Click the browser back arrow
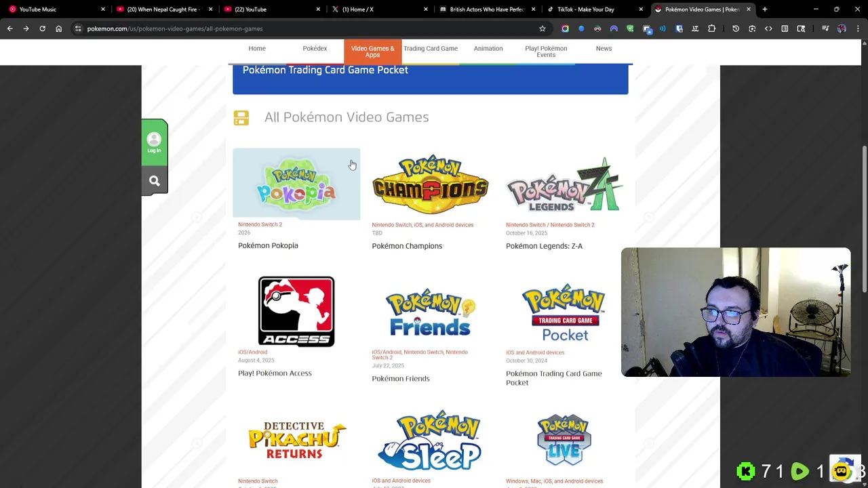This screenshot has width=868, height=488. pyautogui.click(x=9, y=28)
